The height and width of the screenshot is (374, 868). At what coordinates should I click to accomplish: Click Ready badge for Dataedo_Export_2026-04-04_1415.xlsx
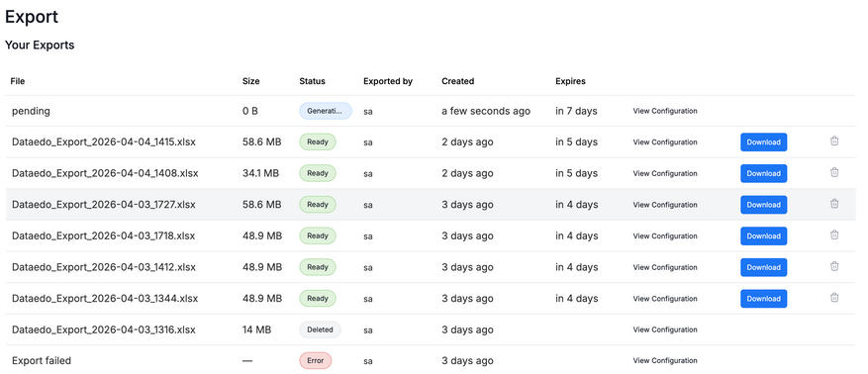point(318,142)
